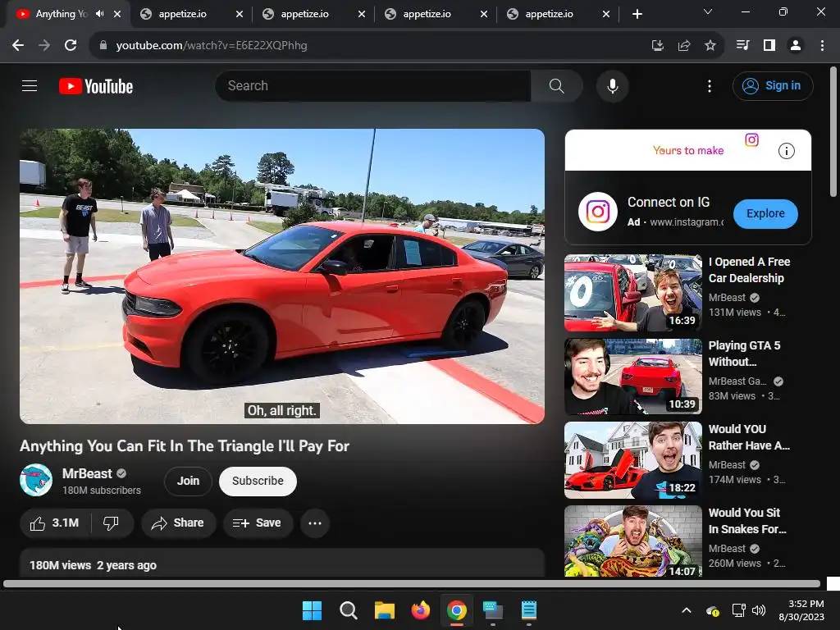This screenshot has height=630, width=840.
Task: Click the Chrome address bar URL
Action: coord(212,46)
